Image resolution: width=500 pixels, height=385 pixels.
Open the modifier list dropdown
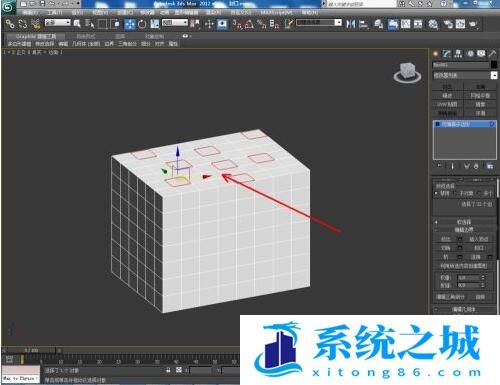click(465, 76)
